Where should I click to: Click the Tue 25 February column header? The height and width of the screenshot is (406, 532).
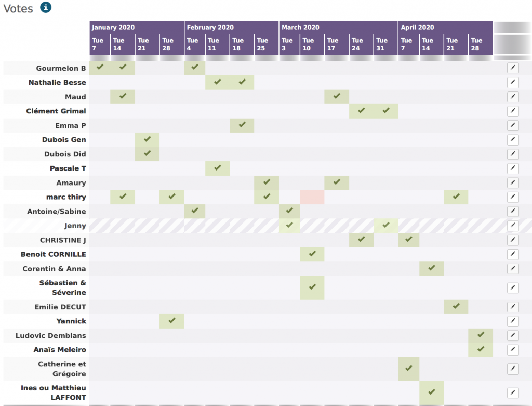tap(267, 44)
